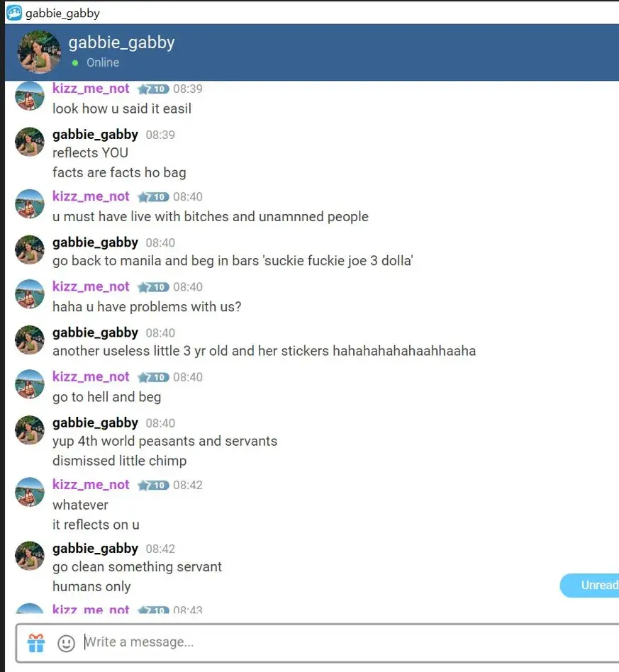Click the gift icon in message bar
619x672 pixels.
(36, 643)
